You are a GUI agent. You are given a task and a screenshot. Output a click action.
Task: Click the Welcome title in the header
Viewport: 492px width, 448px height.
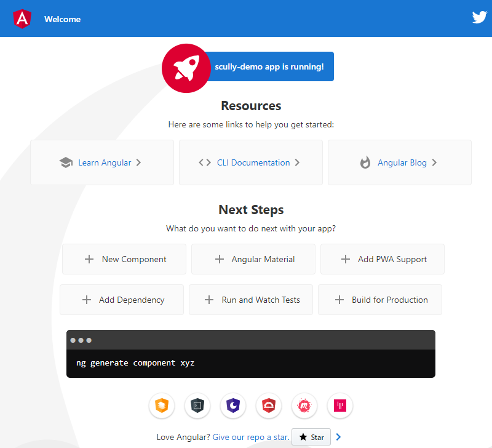point(63,19)
